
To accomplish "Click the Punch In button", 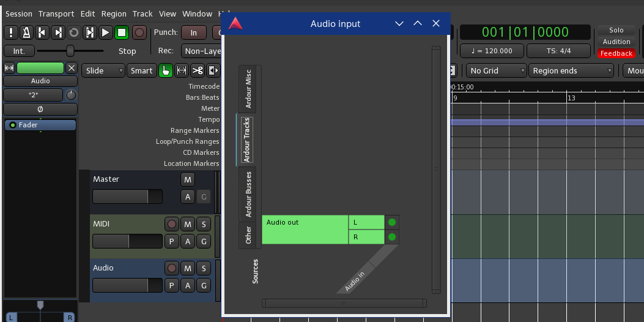I will coord(194,32).
